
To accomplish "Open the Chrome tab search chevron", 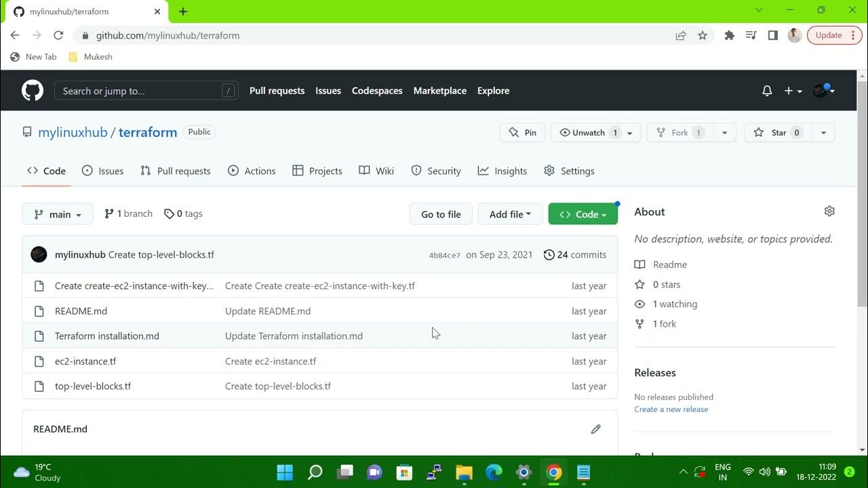I will 759,10.
